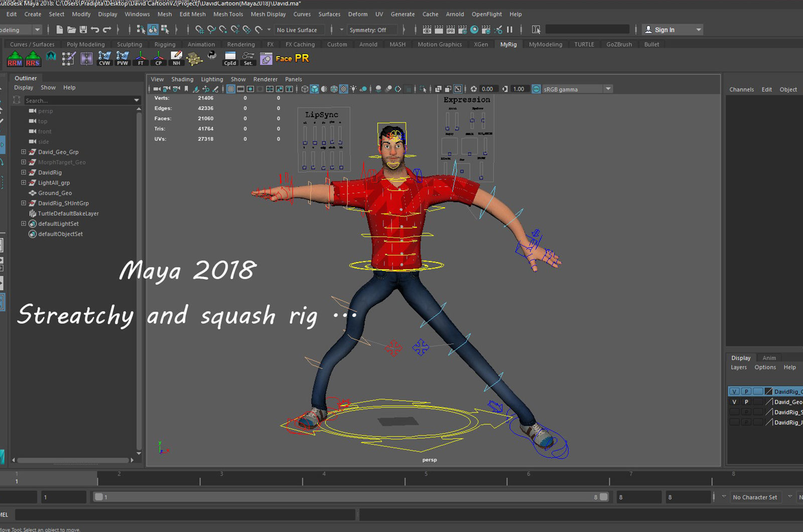Open the Mesh Tools menu
Viewport: 803px width, 532px height.
click(228, 14)
